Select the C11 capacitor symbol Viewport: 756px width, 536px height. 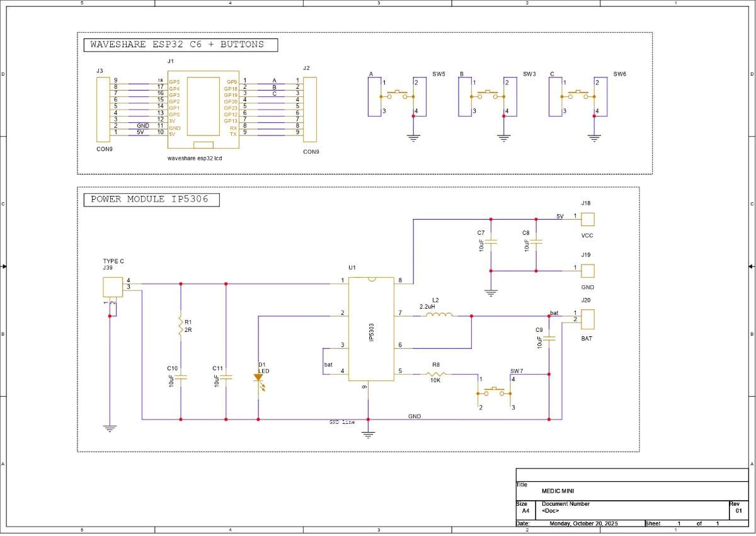[226, 377]
